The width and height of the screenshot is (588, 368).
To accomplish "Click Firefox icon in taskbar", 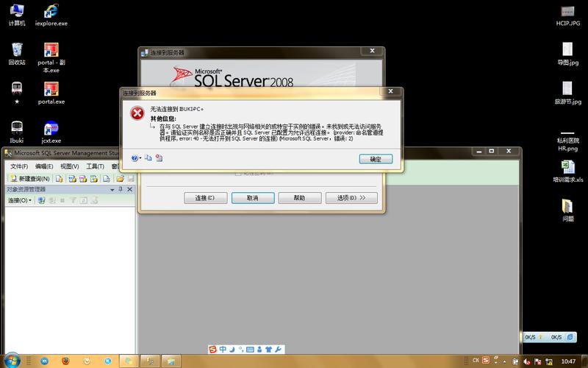I will 65,361.
